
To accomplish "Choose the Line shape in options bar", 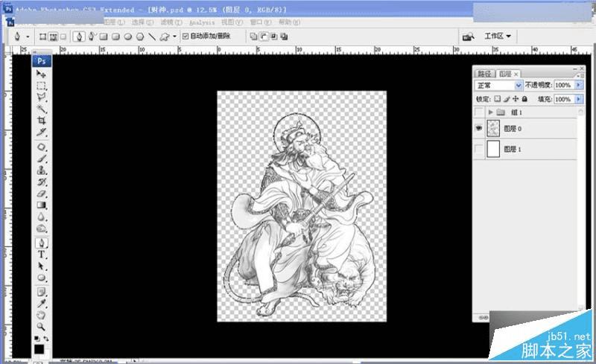I will coord(152,36).
